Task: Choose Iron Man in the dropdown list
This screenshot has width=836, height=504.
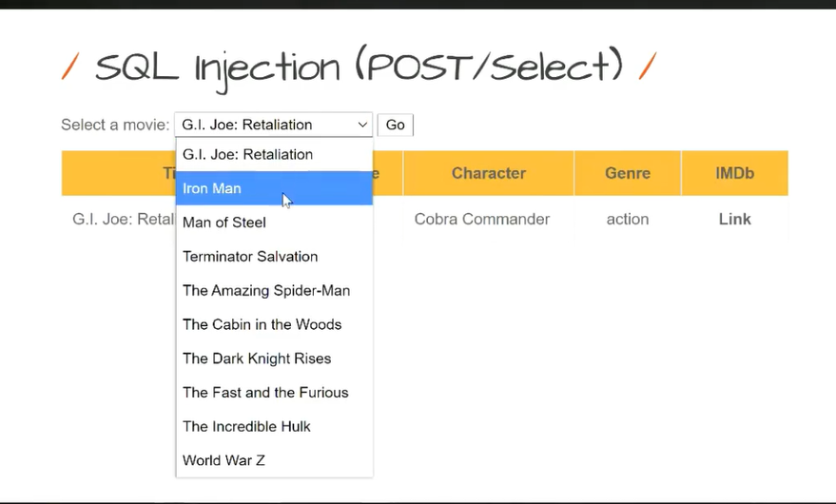Action: 212,188
